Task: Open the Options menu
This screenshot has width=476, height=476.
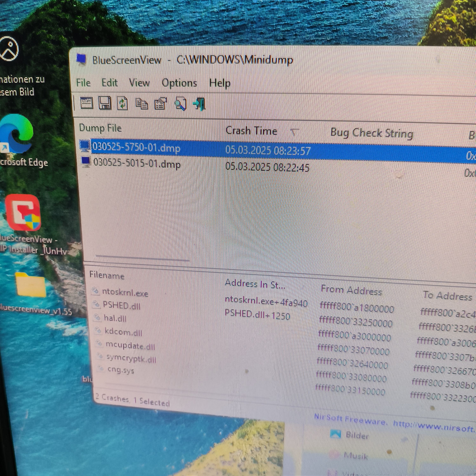Action: tap(179, 83)
